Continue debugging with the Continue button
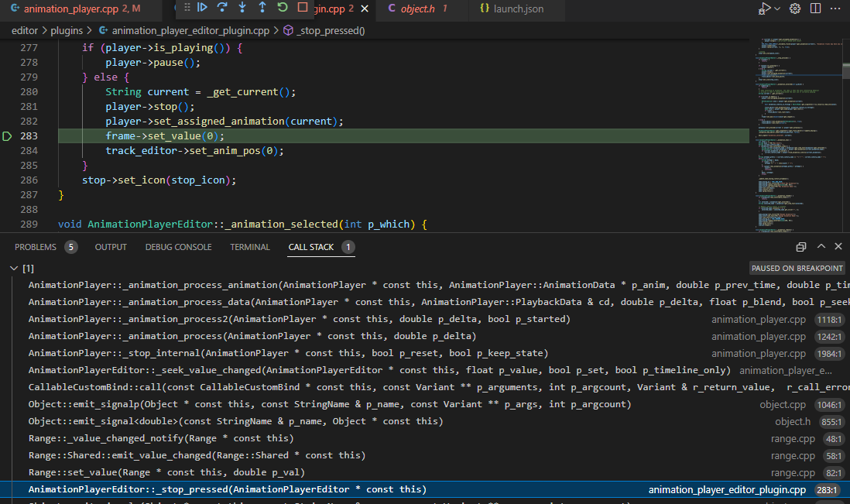Screen dimensions: 850x504 (202, 8)
